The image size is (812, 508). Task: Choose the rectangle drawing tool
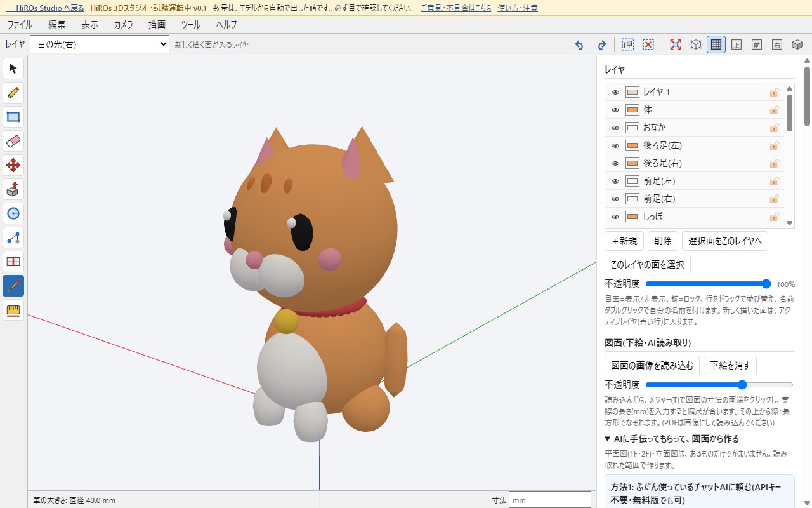[13, 117]
